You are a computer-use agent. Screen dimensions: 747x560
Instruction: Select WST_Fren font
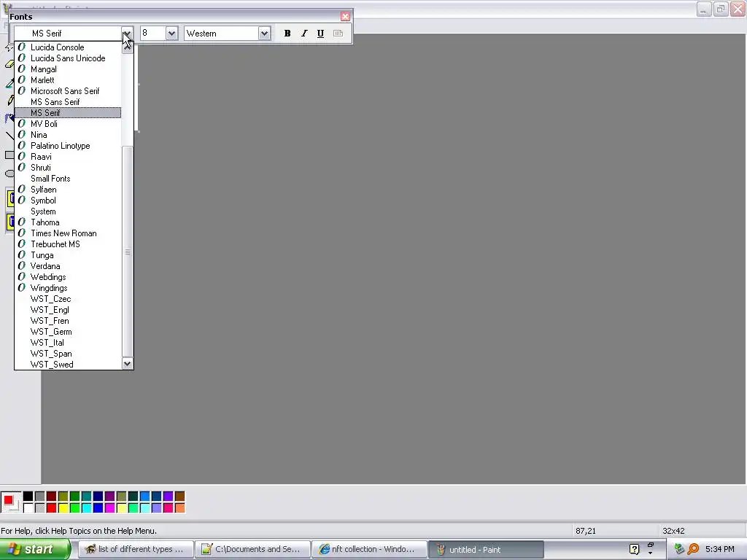pyautogui.click(x=68, y=321)
